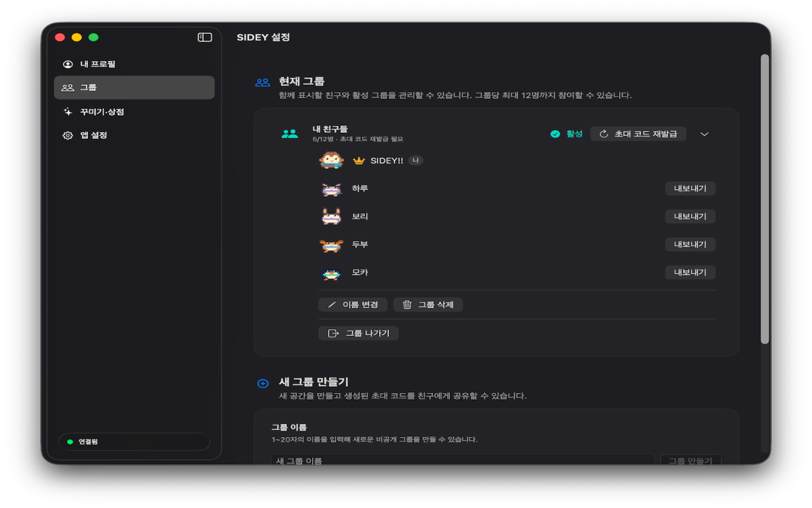Open 꾸미기·상점 in sidebar
This screenshot has width=812, height=508.
tap(134, 112)
